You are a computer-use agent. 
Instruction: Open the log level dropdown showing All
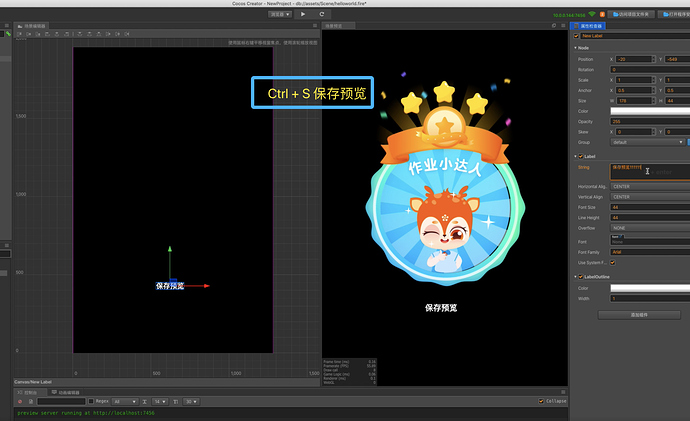coord(125,402)
